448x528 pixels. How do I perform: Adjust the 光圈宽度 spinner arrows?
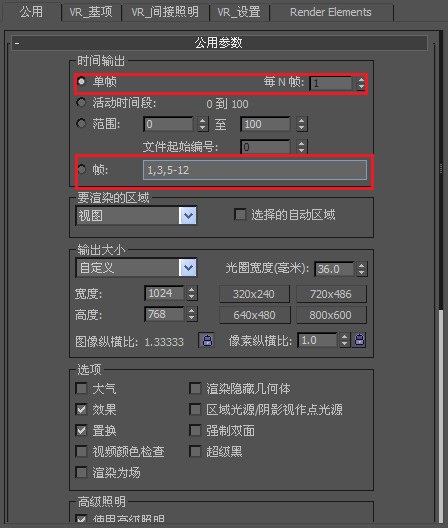361,269
